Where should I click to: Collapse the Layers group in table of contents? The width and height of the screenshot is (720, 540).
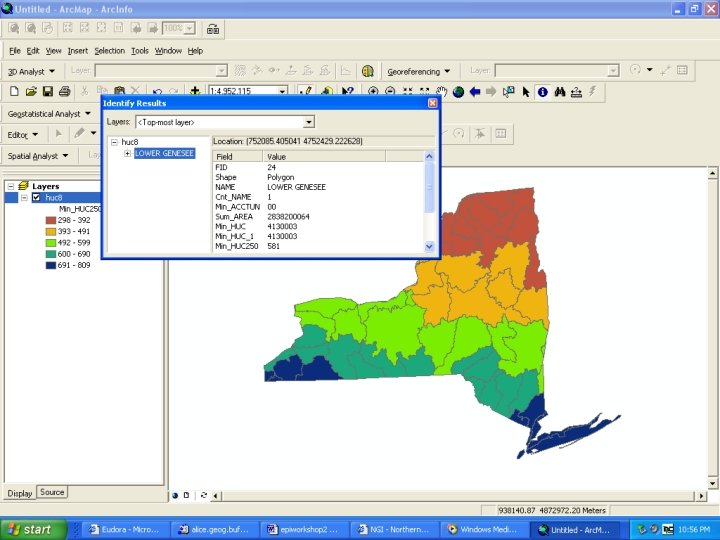(x=11, y=186)
